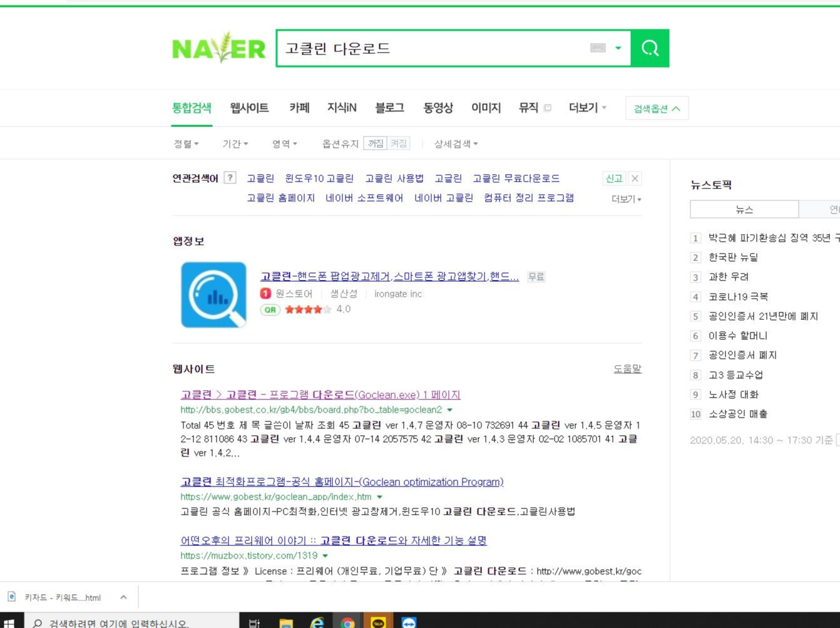This screenshot has height=628, width=840.
Task: Click the 원스토어 store icon
Action: (x=265, y=294)
